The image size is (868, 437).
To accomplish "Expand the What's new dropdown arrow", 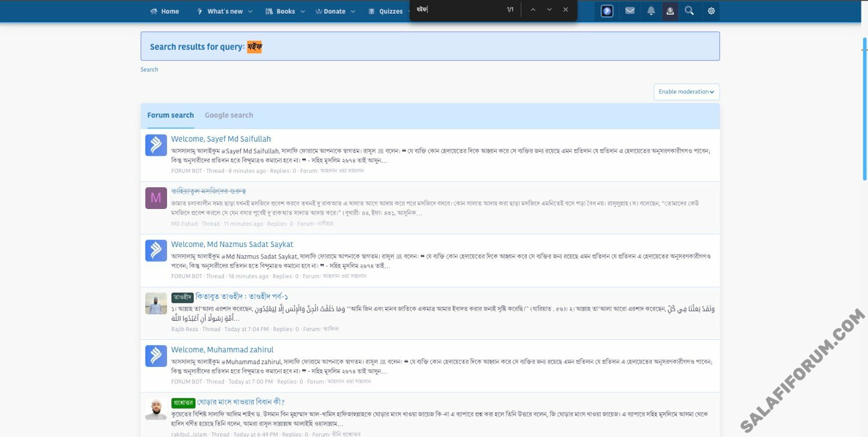I will 250,11.
